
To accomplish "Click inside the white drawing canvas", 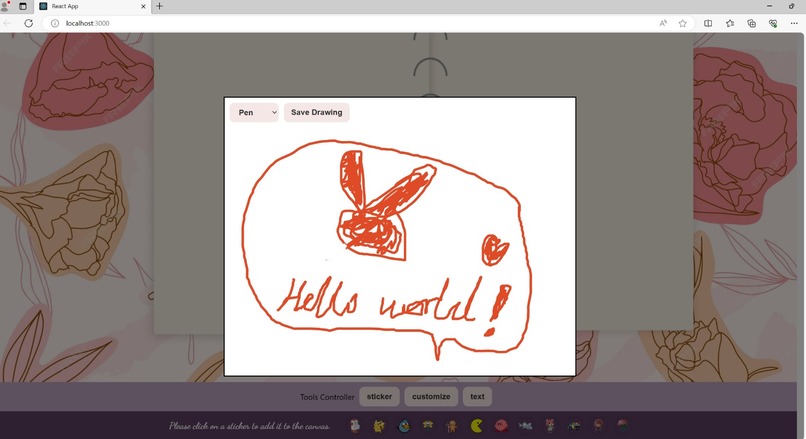I will coord(400,236).
